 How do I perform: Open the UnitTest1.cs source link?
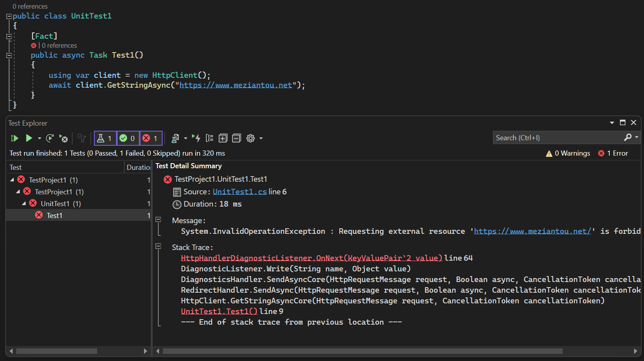(240, 192)
